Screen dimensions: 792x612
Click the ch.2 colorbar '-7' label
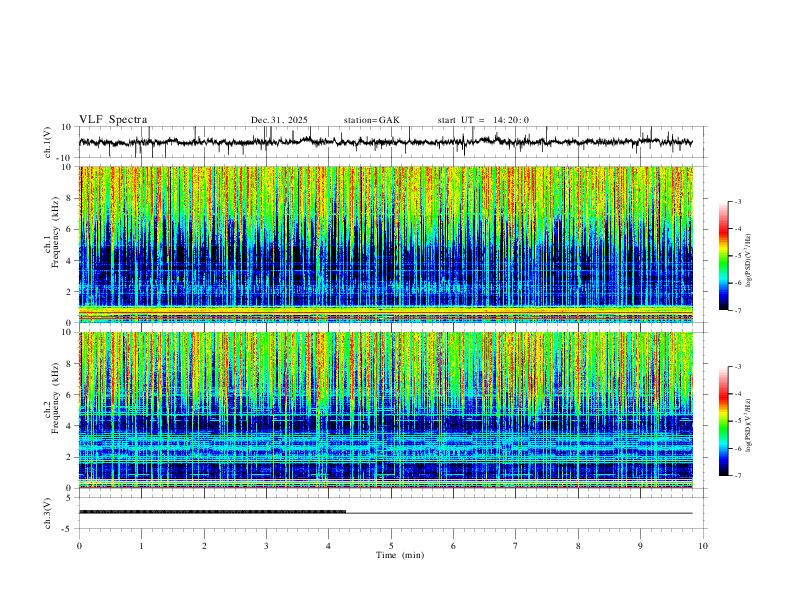coord(738,475)
